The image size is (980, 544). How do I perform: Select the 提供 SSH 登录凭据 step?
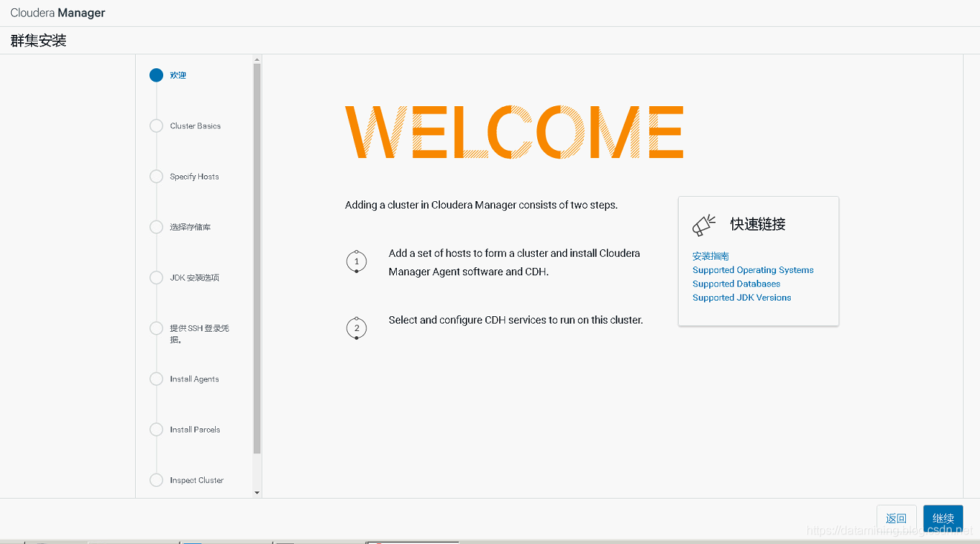[200, 334]
